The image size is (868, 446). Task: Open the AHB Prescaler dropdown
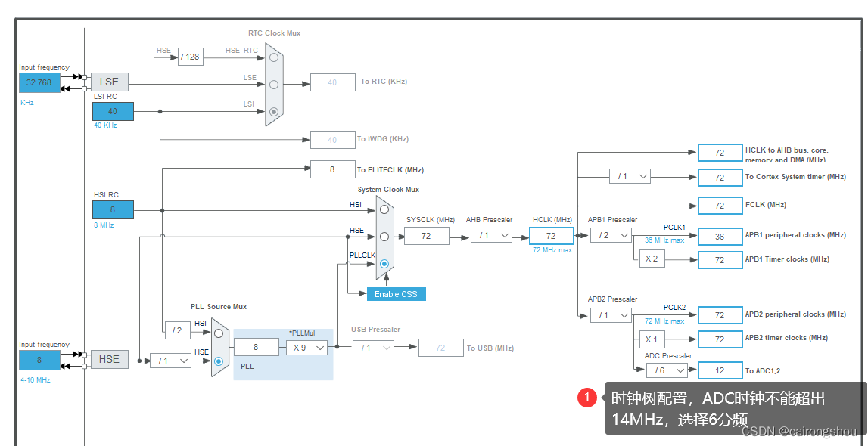pos(490,235)
